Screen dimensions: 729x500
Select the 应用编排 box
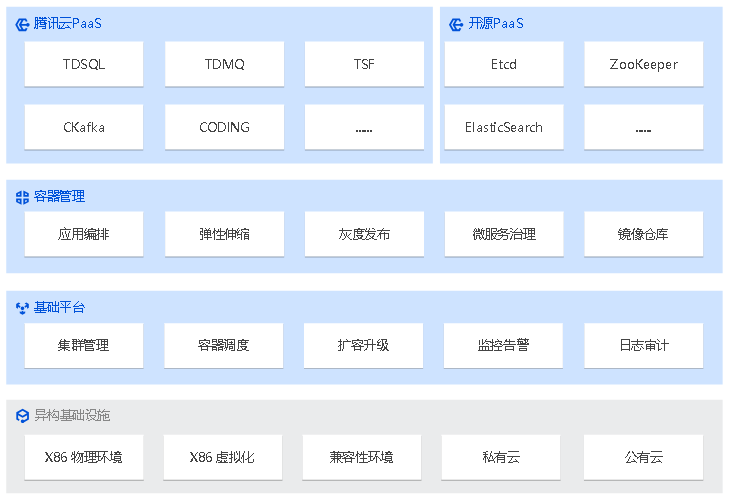click(84, 234)
